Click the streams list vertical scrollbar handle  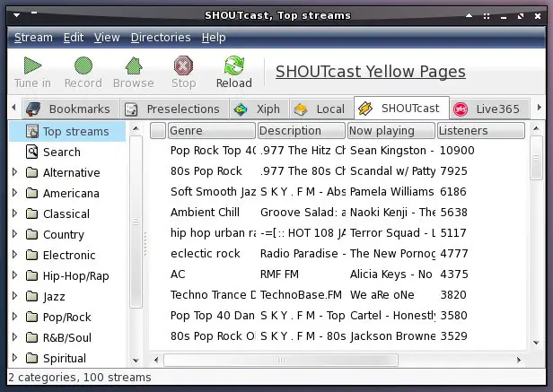537,158
